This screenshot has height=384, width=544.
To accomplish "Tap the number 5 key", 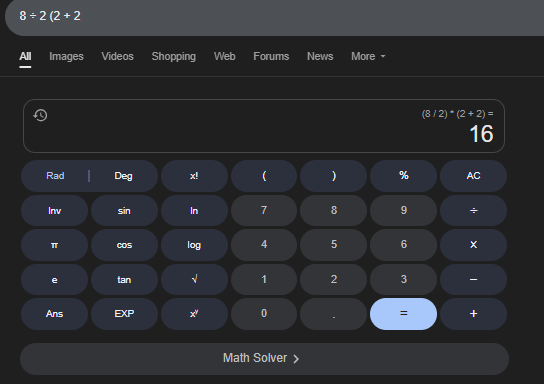I will pos(334,245).
